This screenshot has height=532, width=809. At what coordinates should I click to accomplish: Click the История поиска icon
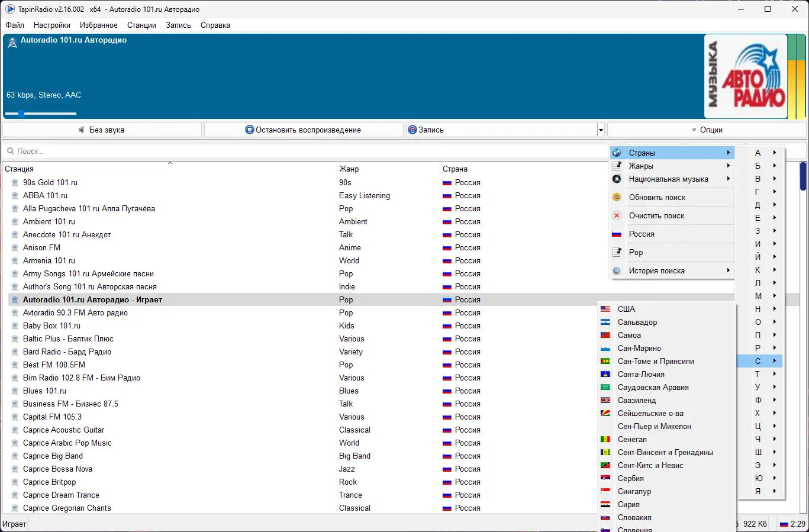(617, 270)
